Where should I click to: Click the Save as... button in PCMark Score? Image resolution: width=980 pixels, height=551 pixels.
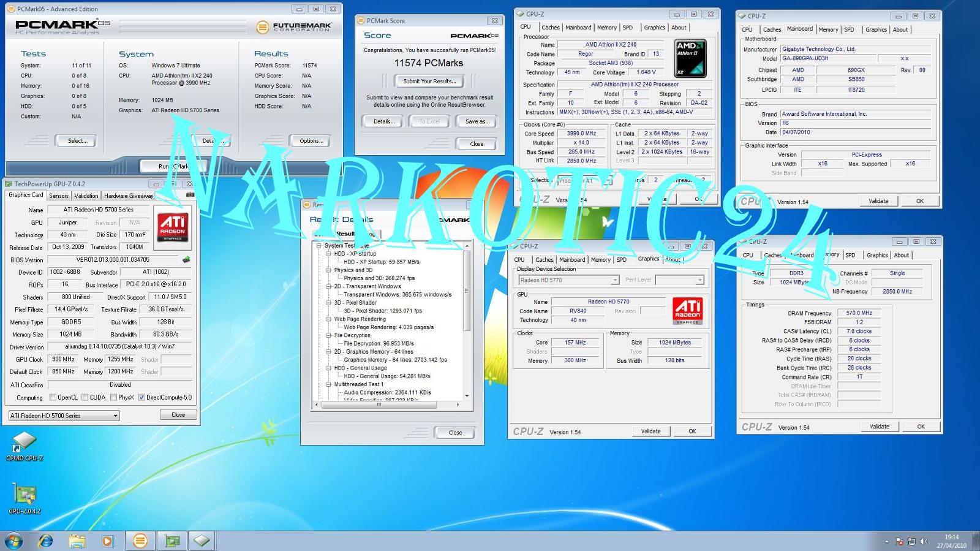pyautogui.click(x=477, y=121)
